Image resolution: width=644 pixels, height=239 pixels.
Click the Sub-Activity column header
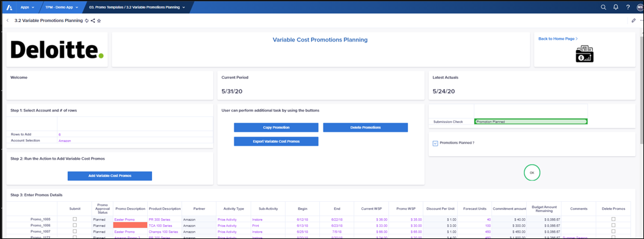[x=268, y=209]
